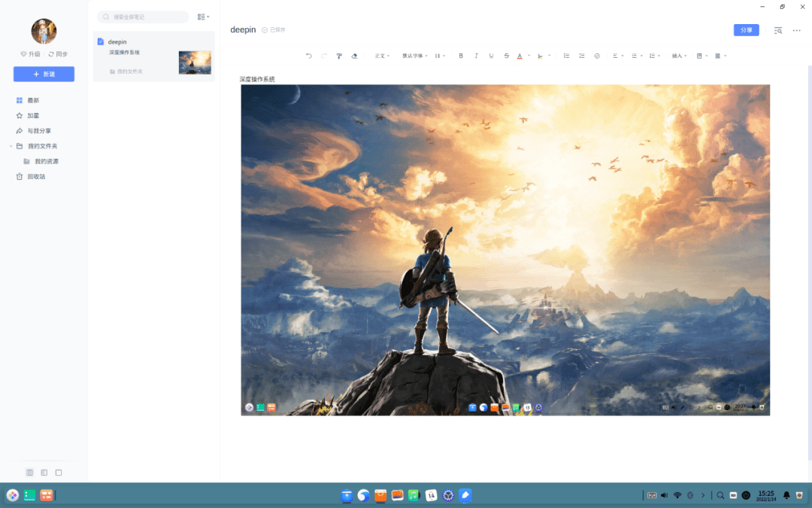Viewport: 812px width, 508px height.
Task: Click the Clear Formatting eraser icon
Action: click(354, 56)
